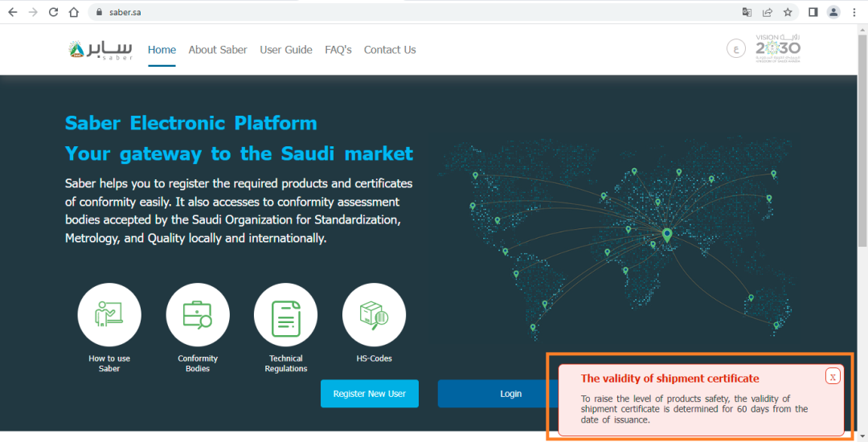Click the "How to use Saber" label
Screen dimensions: 868x442
pos(109,363)
